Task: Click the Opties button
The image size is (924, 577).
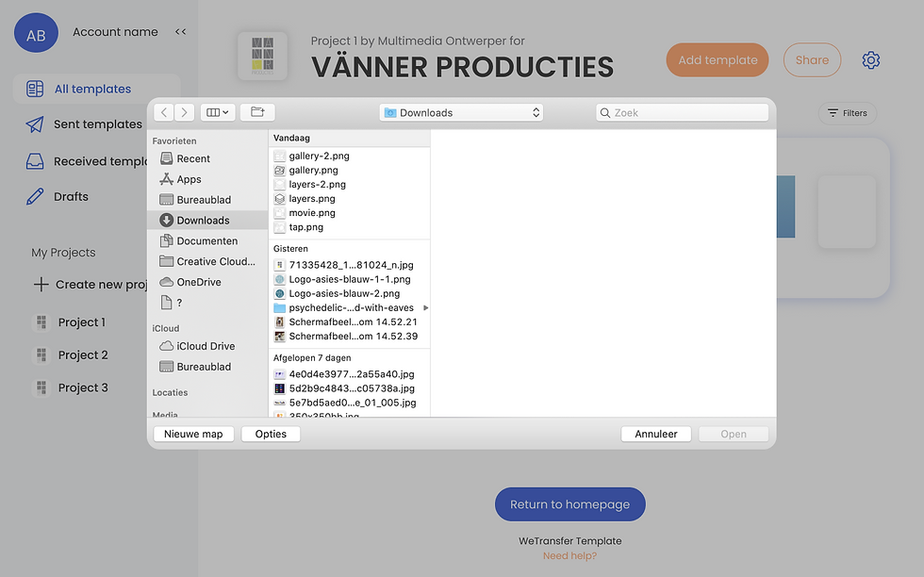Action: pyautogui.click(x=271, y=434)
